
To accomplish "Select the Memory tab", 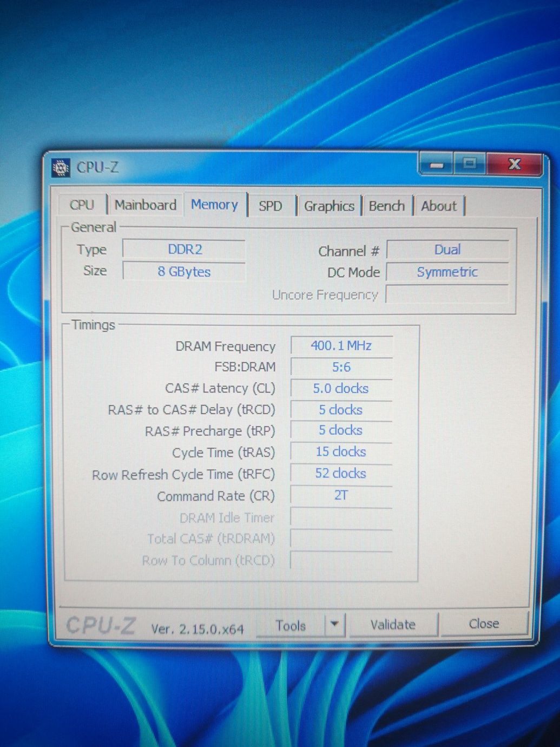I will tap(214, 205).
